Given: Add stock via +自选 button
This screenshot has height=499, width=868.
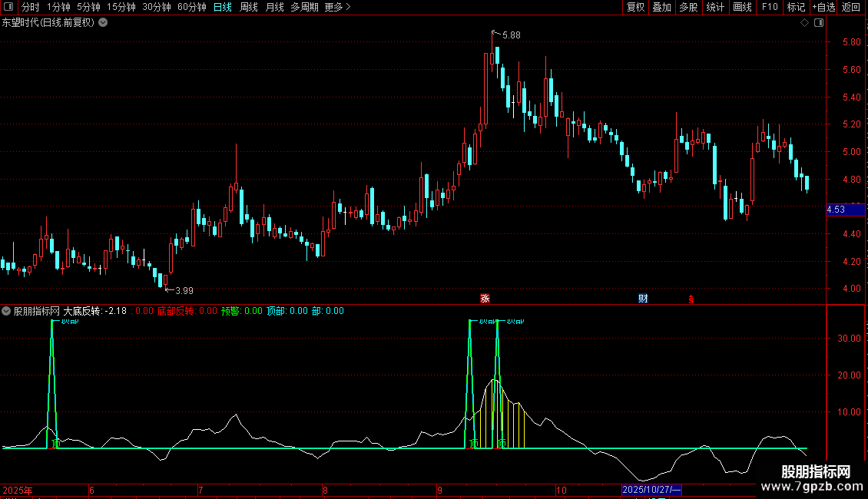Looking at the screenshot, I should [x=823, y=7].
